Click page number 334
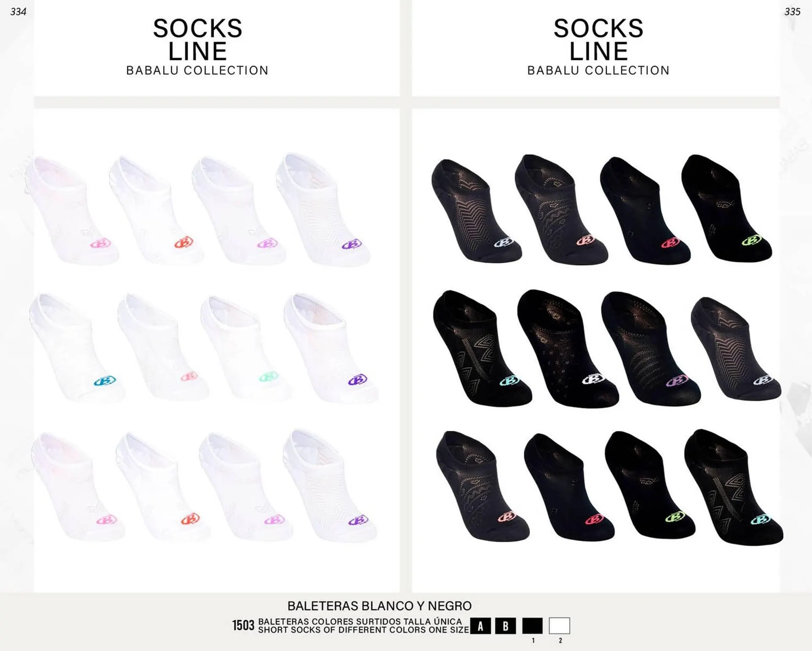The height and width of the screenshot is (651, 812). click(x=18, y=12)
